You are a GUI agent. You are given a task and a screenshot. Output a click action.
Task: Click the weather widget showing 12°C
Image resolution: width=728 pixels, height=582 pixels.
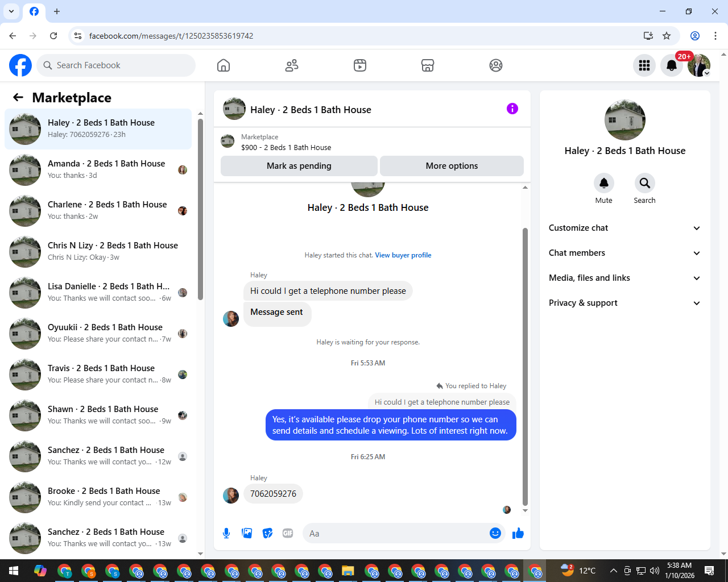coord(578,571)
